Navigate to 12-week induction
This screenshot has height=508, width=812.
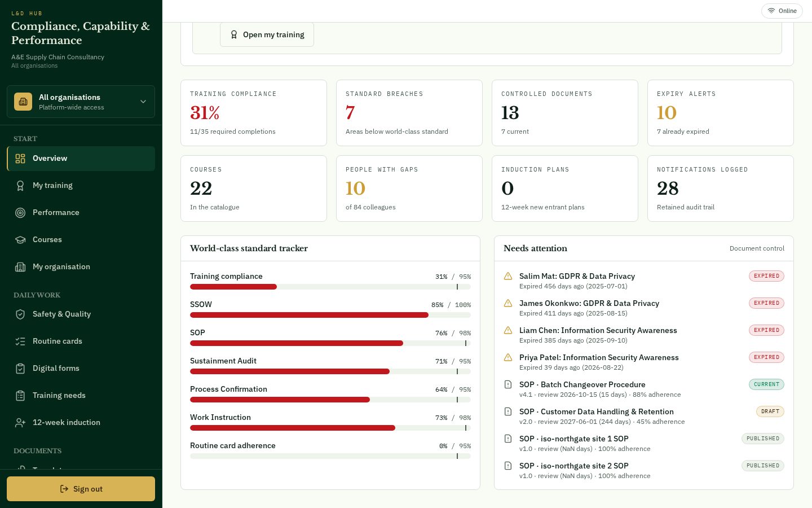tap(81, 423)
